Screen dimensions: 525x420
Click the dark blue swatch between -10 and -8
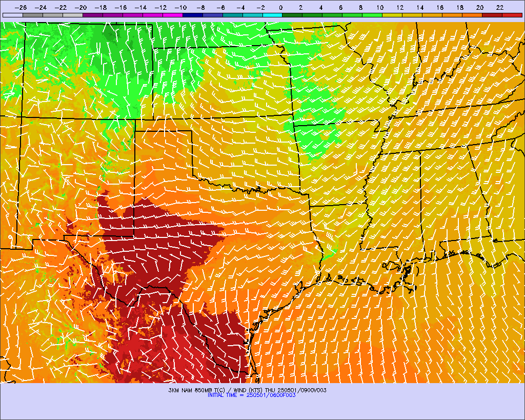click(x=193, y=15)
